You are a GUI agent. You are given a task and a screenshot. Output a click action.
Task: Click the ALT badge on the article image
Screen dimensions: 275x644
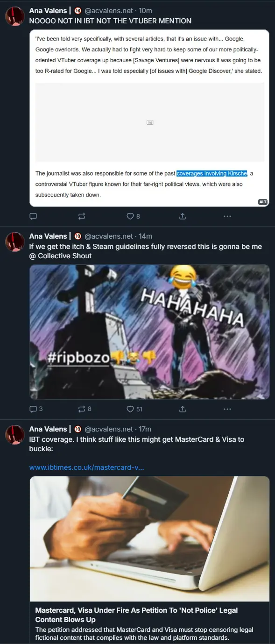tap(263, 202)
